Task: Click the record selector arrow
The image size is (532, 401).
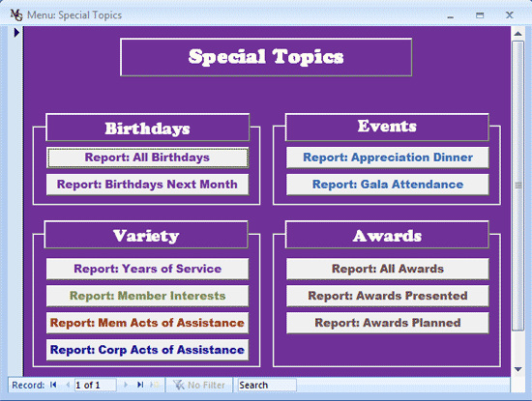Action: pos(16,33)
